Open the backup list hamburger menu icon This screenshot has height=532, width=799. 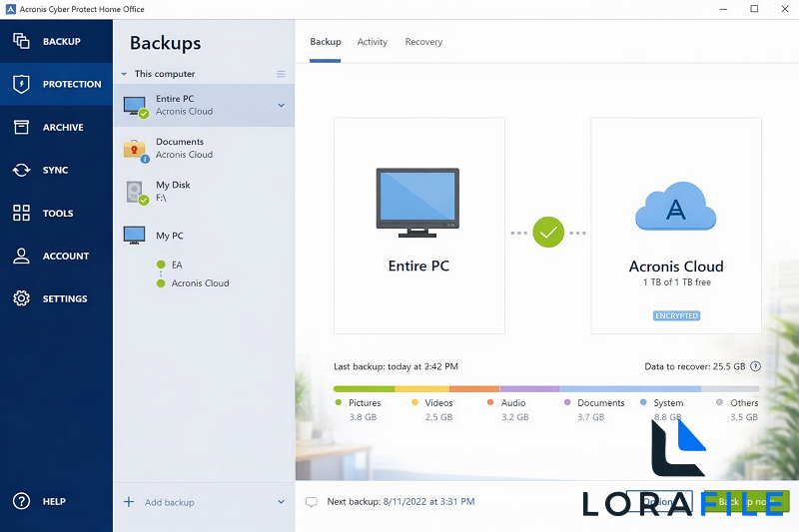tap(281, 74)
